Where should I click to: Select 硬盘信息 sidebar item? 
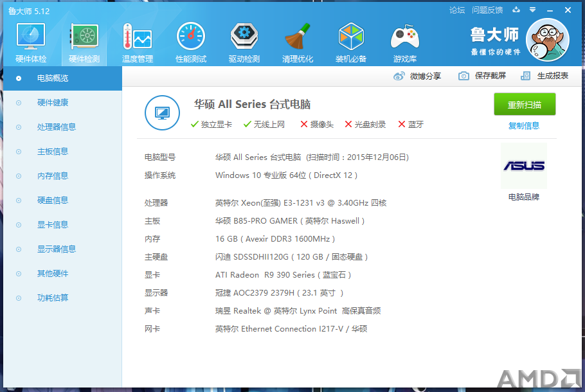(x=63, y=200)
